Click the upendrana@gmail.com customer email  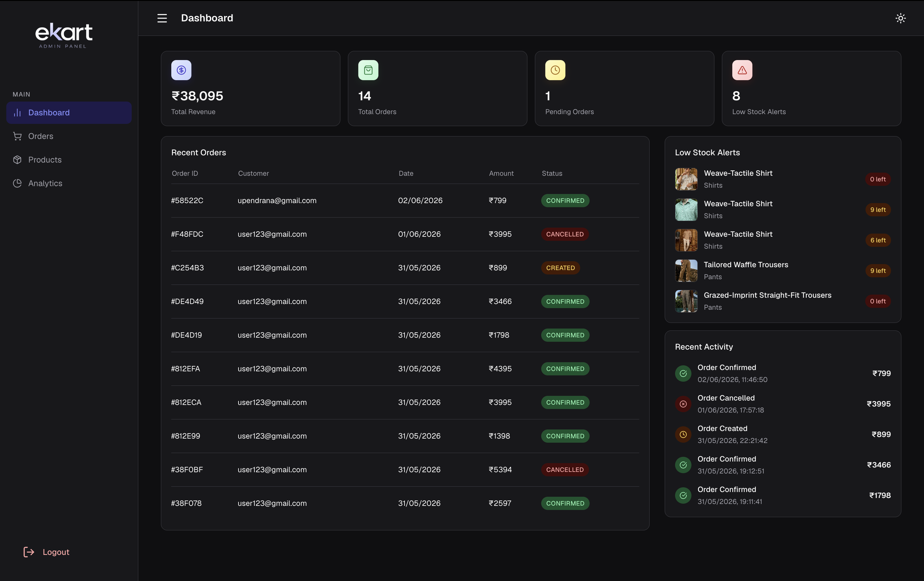pos(277,201)
